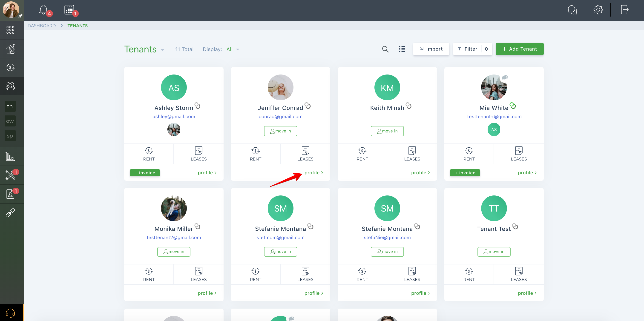Select the sp sidebar tab

(10, 136)
